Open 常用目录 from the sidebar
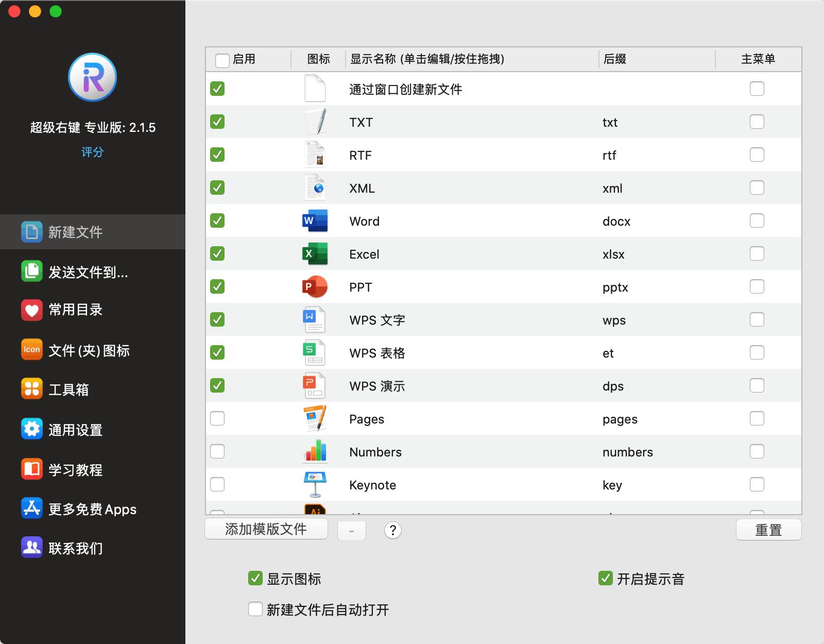 click(x=75, y=310)
